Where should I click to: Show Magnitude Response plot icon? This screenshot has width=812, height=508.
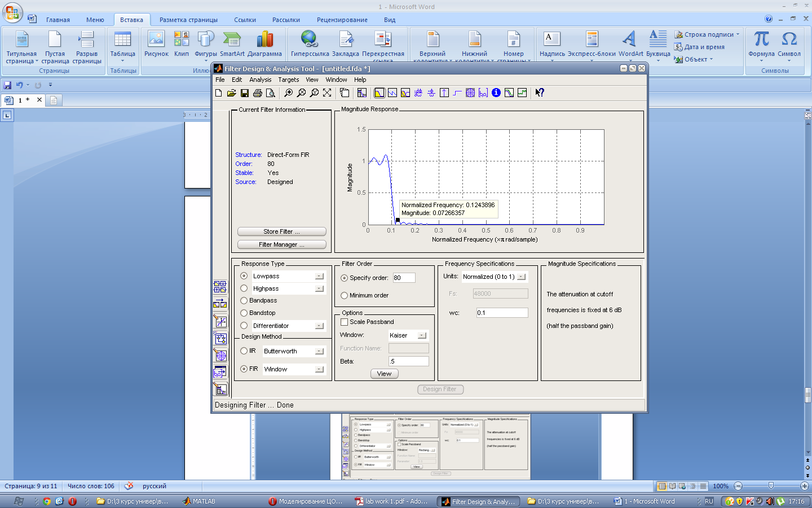tap(379, 93)
